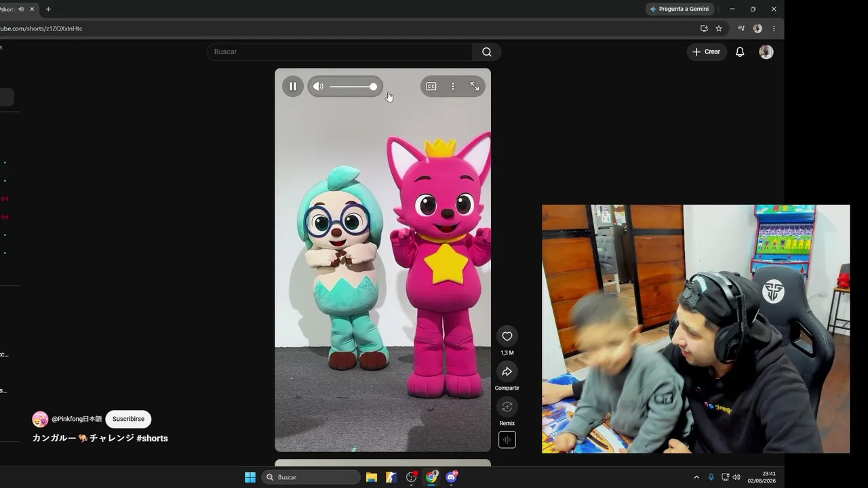Click the webcam overlay video
This screenshot has height=488, width=868.
(x=696, y=329)
